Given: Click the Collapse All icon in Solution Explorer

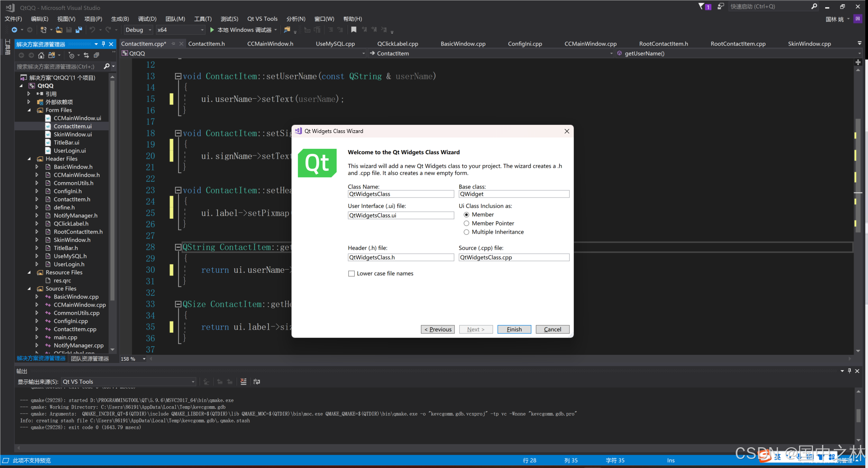Looking at the screenshot, I should coord(96,55).
